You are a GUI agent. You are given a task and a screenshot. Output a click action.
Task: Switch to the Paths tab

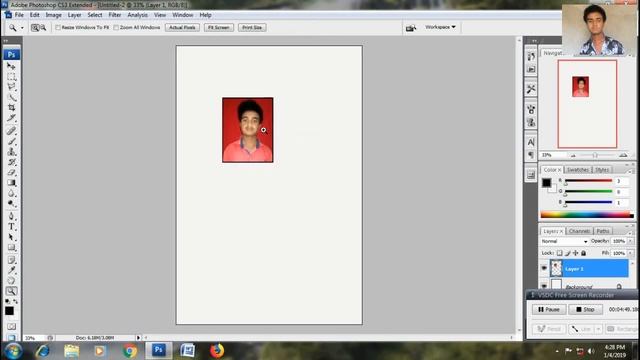point(603,231)
